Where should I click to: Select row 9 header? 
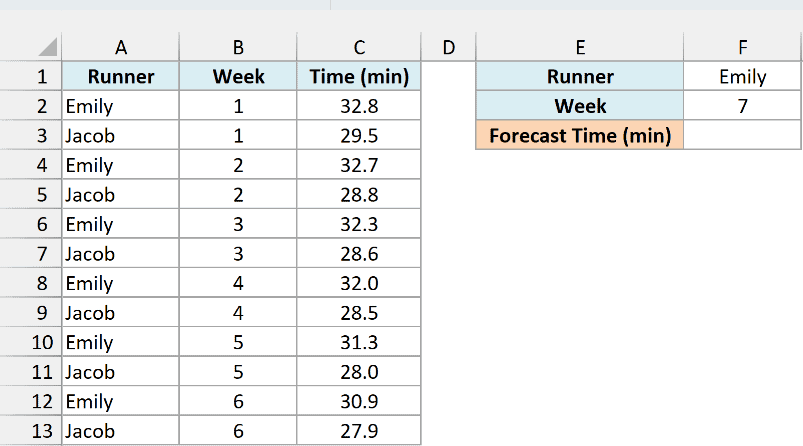coord(31,312)
